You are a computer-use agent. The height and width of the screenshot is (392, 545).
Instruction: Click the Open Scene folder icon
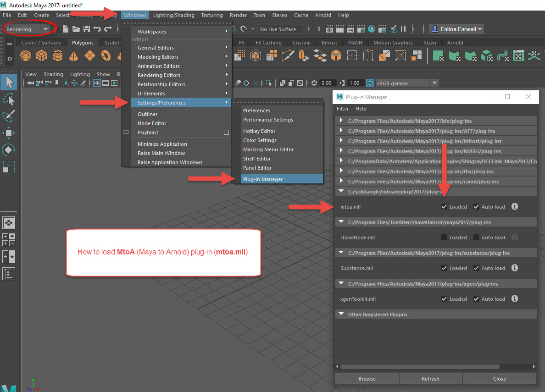click(76, 29)
